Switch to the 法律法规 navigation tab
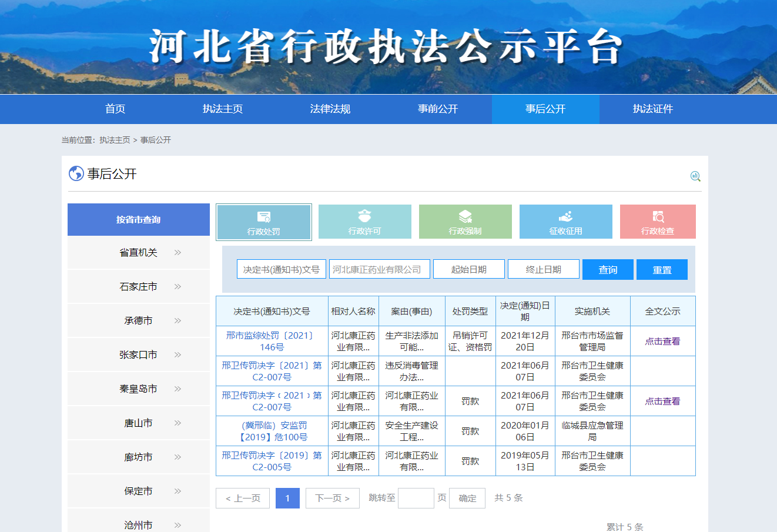The image size is (777, 532). click(330, 109)
